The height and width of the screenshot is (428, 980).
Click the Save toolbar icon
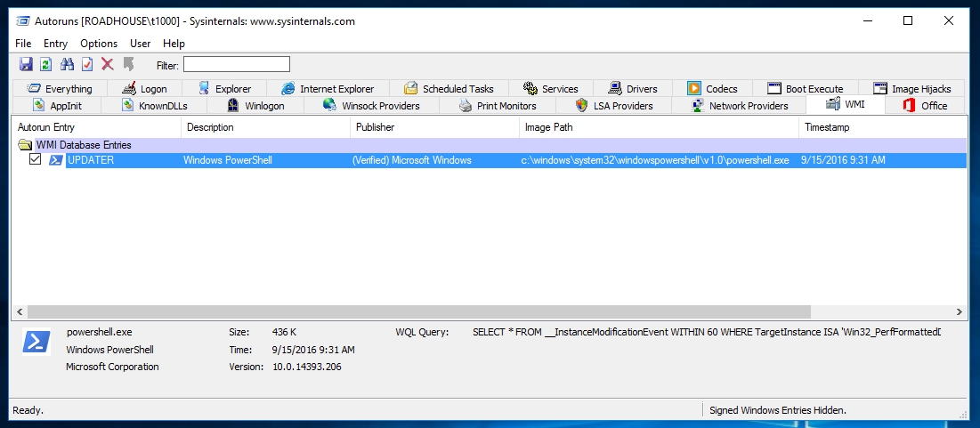point(26,64)
